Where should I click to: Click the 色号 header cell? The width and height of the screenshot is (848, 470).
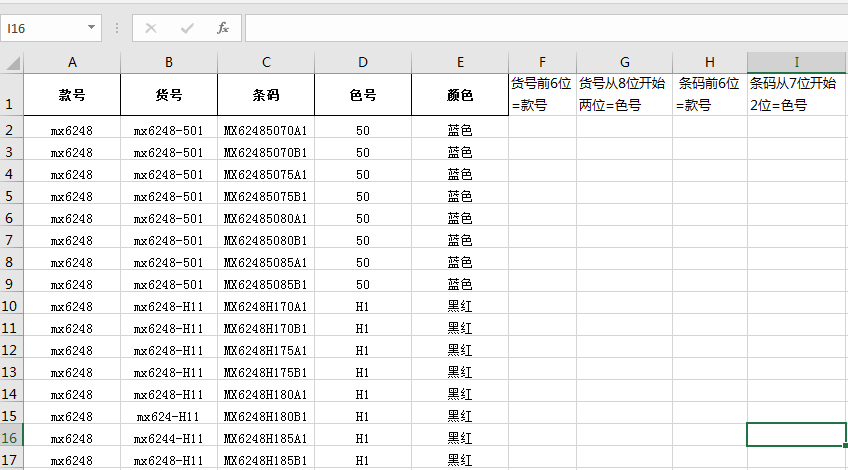[363, 95]
